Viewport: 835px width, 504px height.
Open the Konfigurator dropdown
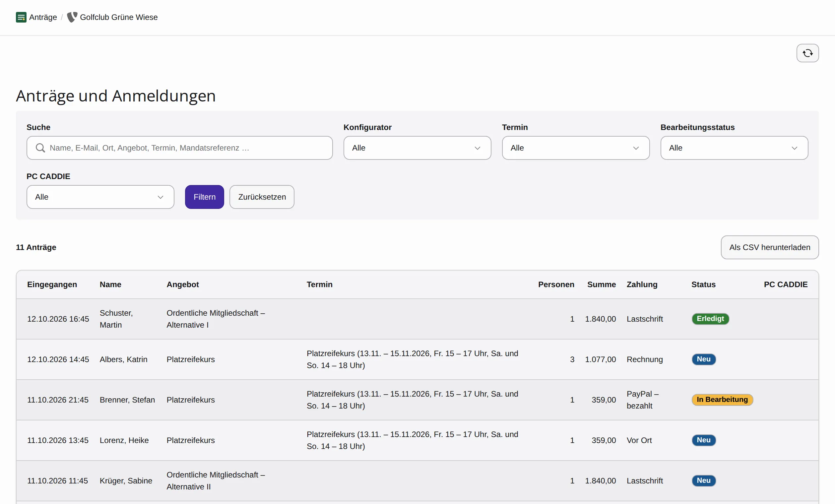(417, 148)
